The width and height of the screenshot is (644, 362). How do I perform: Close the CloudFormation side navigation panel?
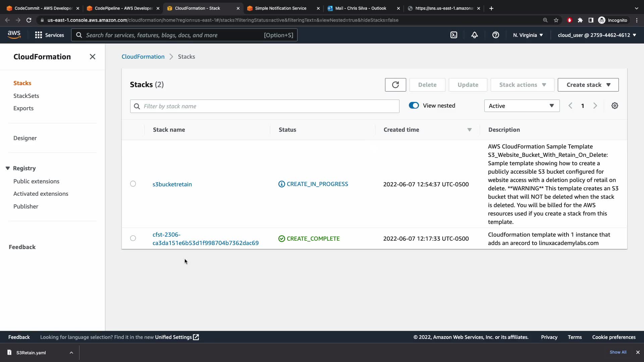pos(93,57)
